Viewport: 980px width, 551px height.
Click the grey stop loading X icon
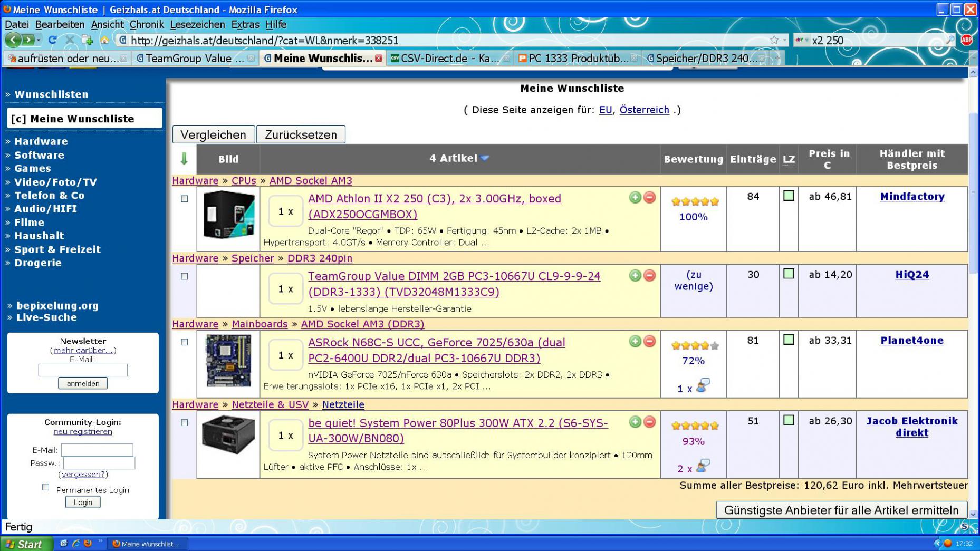tap(70, 40)
